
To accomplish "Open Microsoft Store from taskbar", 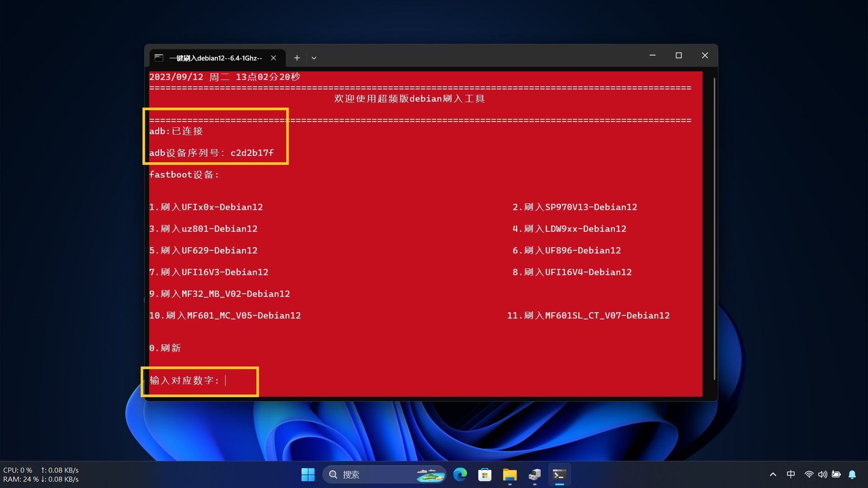I will [x=485, y=474].
